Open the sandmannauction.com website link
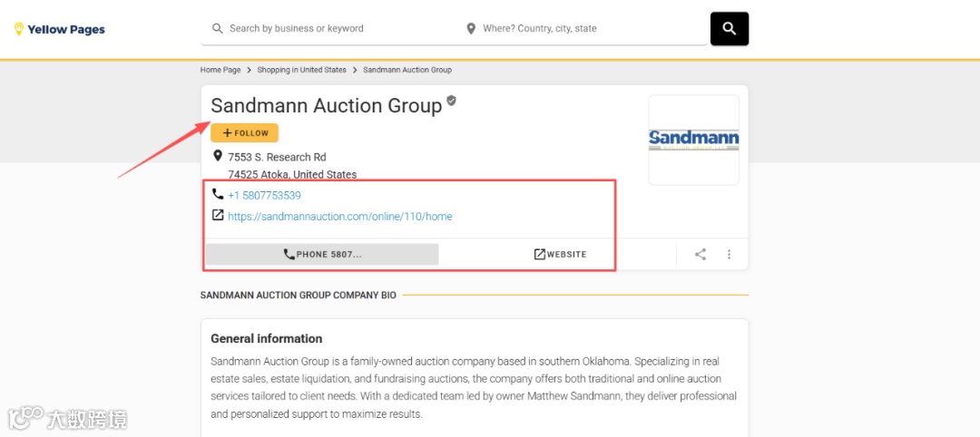 339,217
